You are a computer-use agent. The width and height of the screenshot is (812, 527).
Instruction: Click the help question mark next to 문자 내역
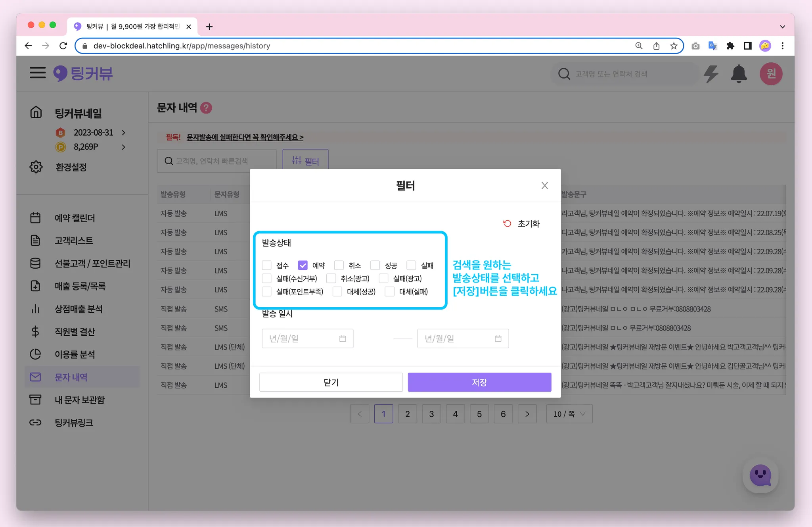point(206,108)
